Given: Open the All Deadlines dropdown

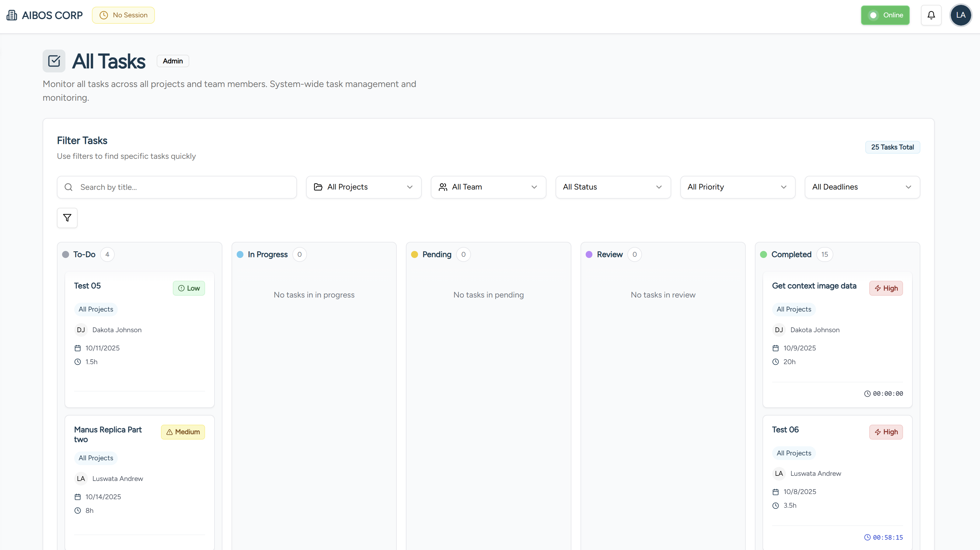Looking at the screenshot, I should (862, 187).
